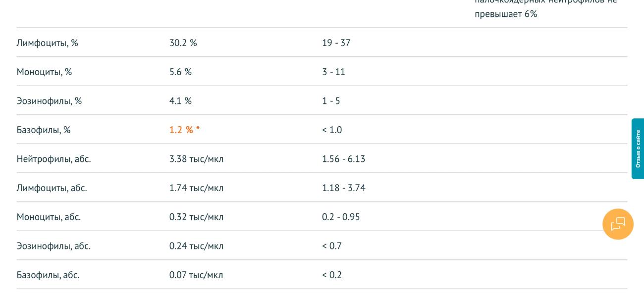Click the 'Базофилы, абс.' row label

pos(48,275)
